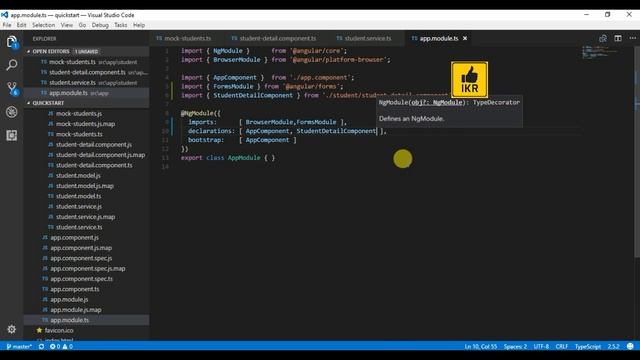
Task: Open favicon.ico file in tree
Action: click(87, 330)
